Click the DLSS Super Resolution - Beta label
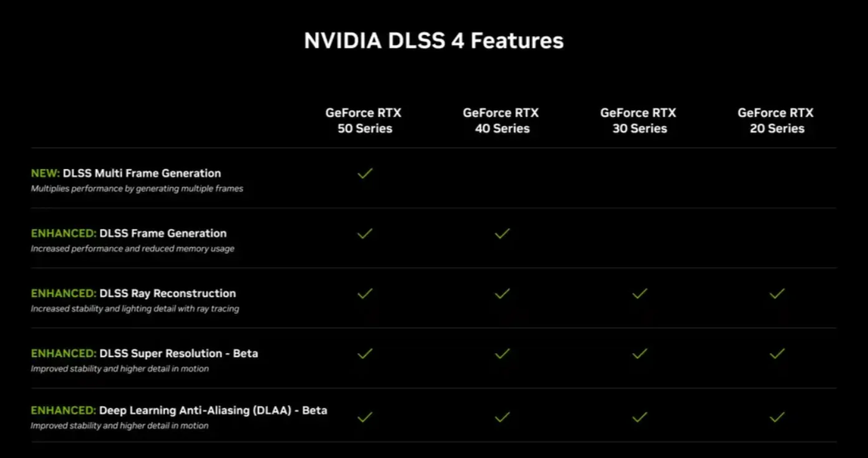Viewport: 868px width, 458px height. point(178,353)
